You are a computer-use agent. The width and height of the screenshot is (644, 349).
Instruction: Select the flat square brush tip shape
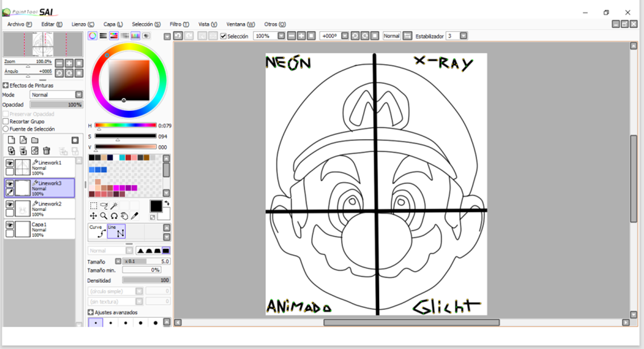click(x=166, y=251)
